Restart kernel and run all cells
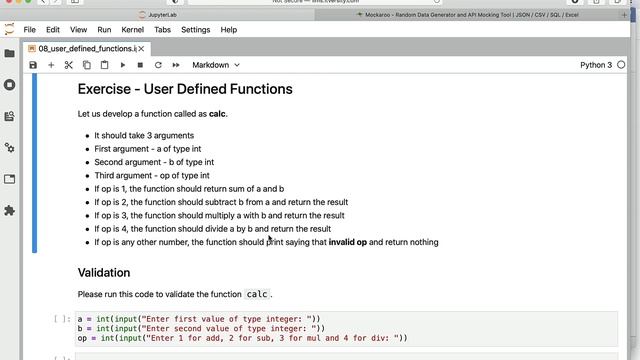The height and width of the screenshot is (360, 640). pos(176,65)
